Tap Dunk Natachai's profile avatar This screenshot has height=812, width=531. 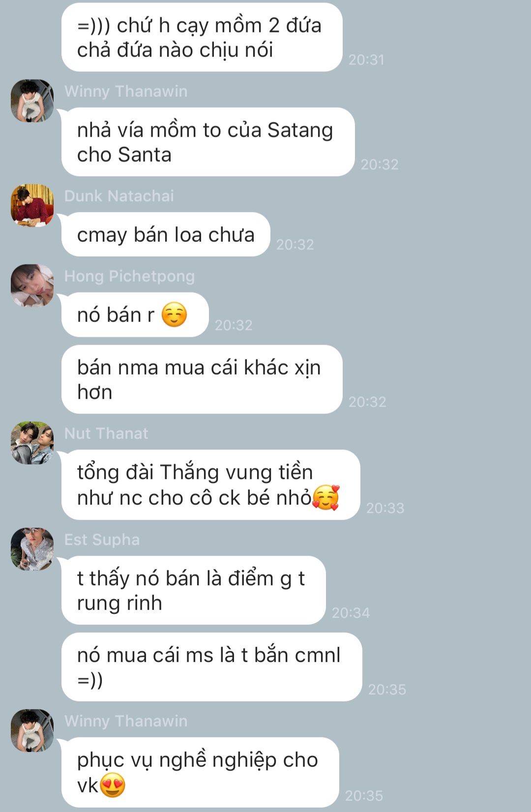(32, 205)
